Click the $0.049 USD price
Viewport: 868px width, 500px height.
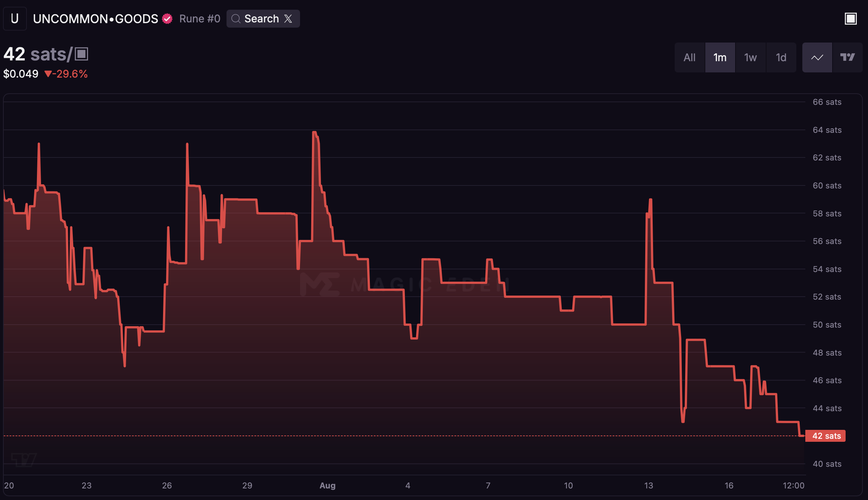[21, 74]
